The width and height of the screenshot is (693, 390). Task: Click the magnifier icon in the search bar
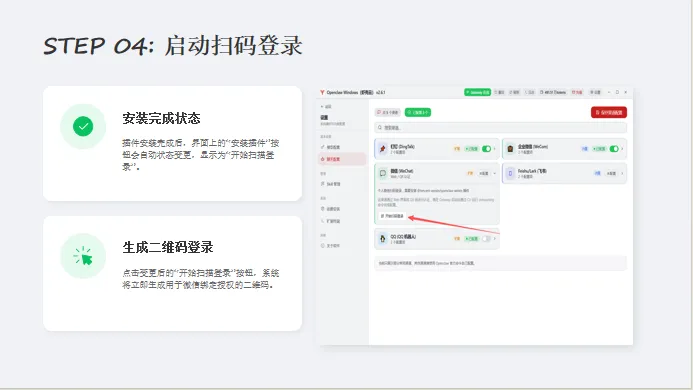pyautogui.click(x=380, y=128)
